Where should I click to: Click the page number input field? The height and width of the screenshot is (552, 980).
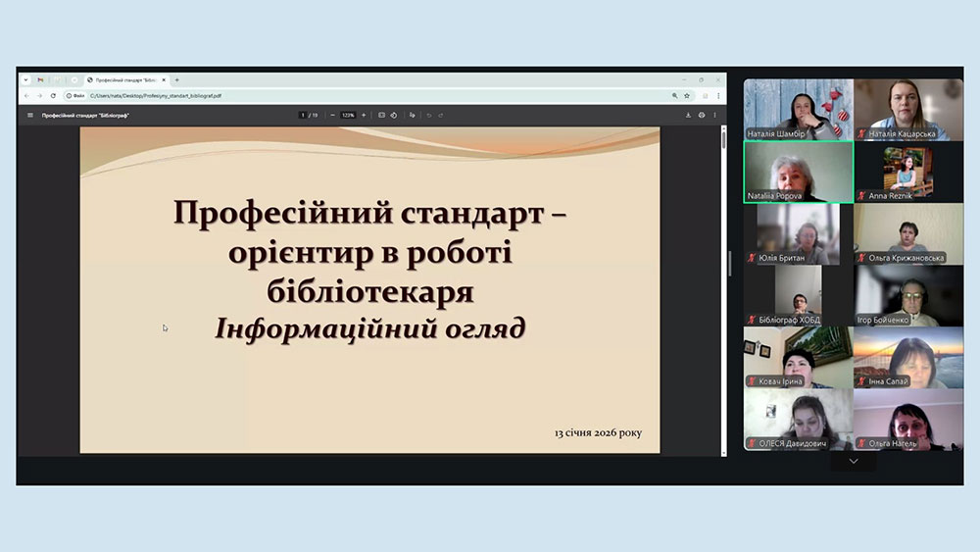[x=303, y=115]
